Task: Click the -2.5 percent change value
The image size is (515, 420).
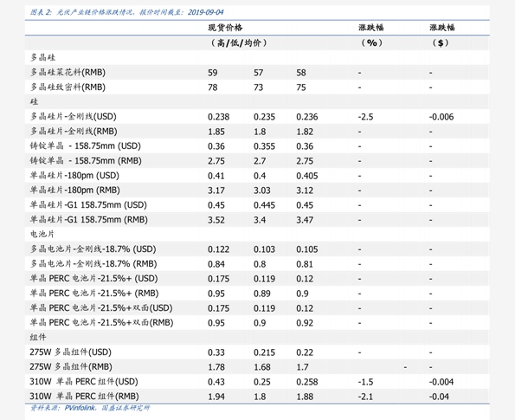Action: (365, 117)
